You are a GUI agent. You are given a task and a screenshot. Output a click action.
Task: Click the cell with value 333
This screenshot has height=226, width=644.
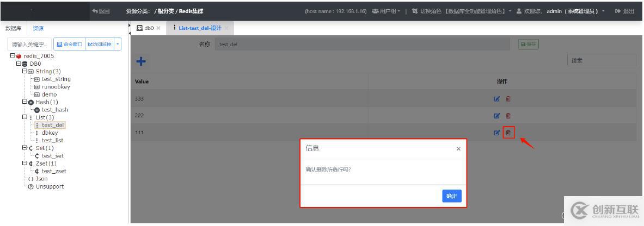[x=249, y=99]
